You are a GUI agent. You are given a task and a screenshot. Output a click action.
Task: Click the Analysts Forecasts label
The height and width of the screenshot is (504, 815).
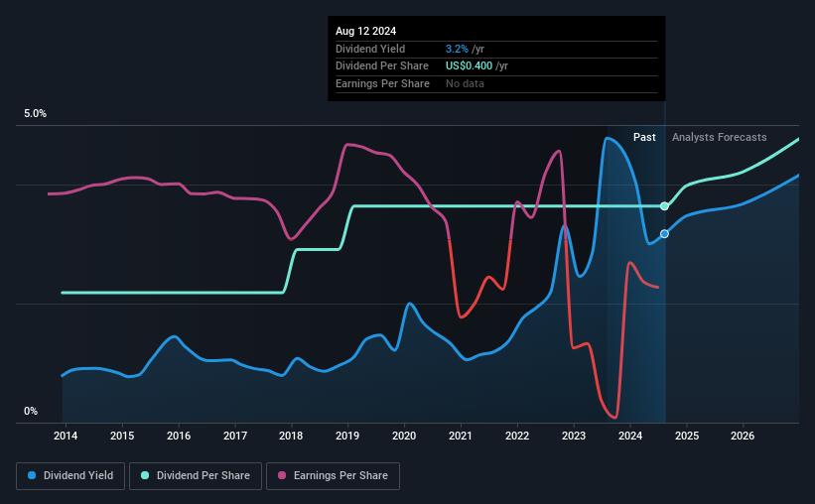tap(720, 137)
